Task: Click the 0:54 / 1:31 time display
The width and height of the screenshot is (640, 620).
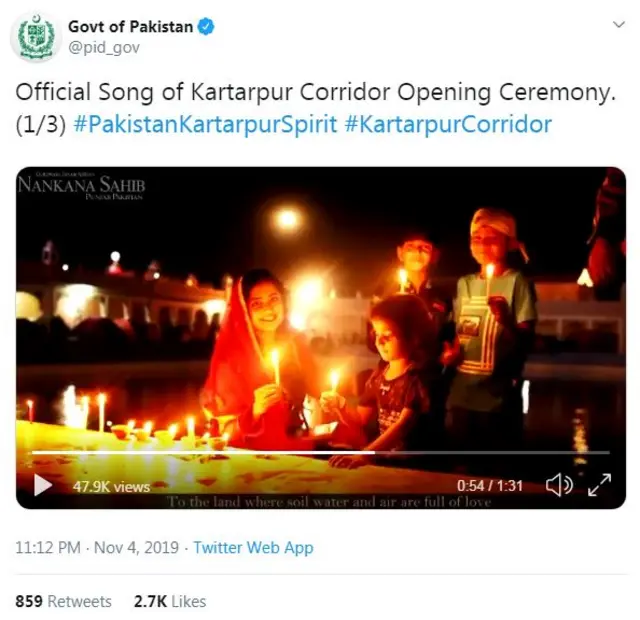Action: tap(490, 486)
